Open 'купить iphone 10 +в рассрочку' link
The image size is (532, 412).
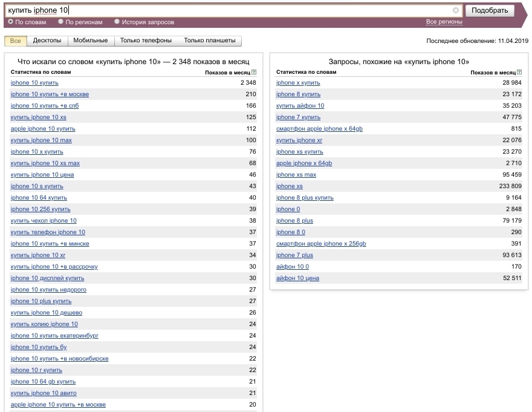pos(54,267)
